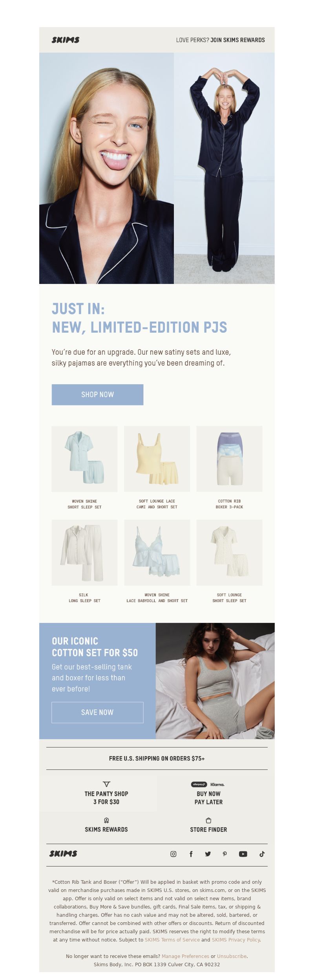The width and height of the screenshot is (314, 980).
Task: Click the Save Now button
Action: [x=97, y=713]
